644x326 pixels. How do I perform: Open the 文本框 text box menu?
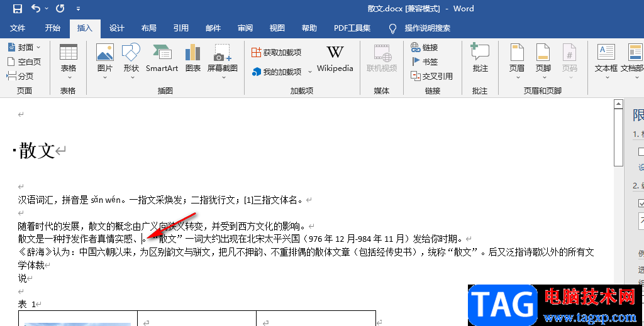tap(606, 62)
